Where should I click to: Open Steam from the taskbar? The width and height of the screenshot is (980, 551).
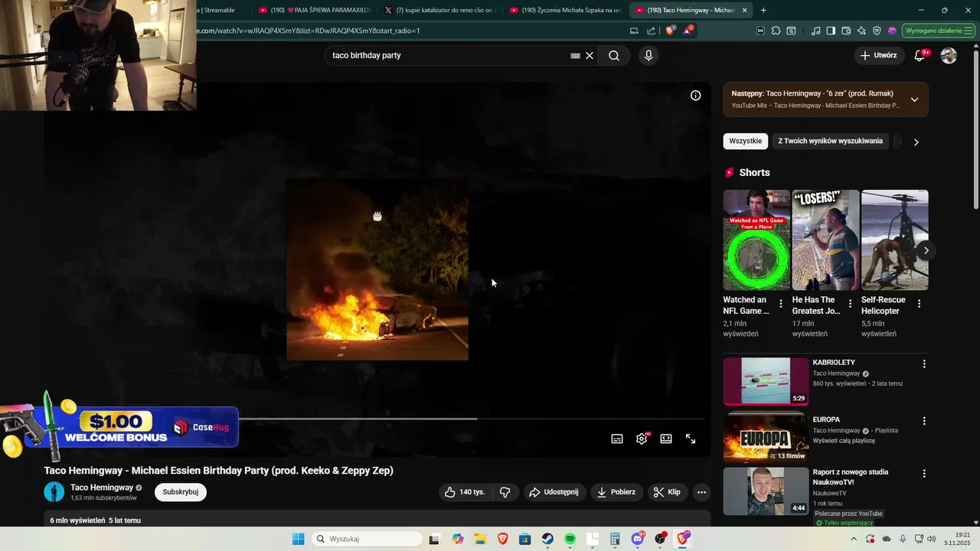point(547,539)
